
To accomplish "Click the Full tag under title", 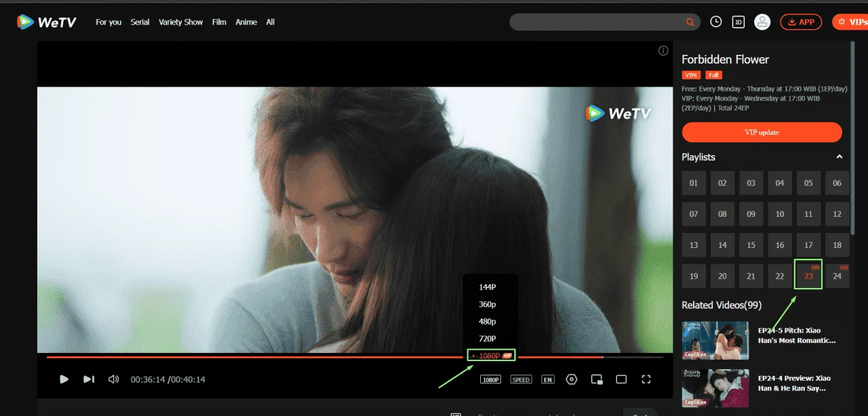I will tap(713, 75).
